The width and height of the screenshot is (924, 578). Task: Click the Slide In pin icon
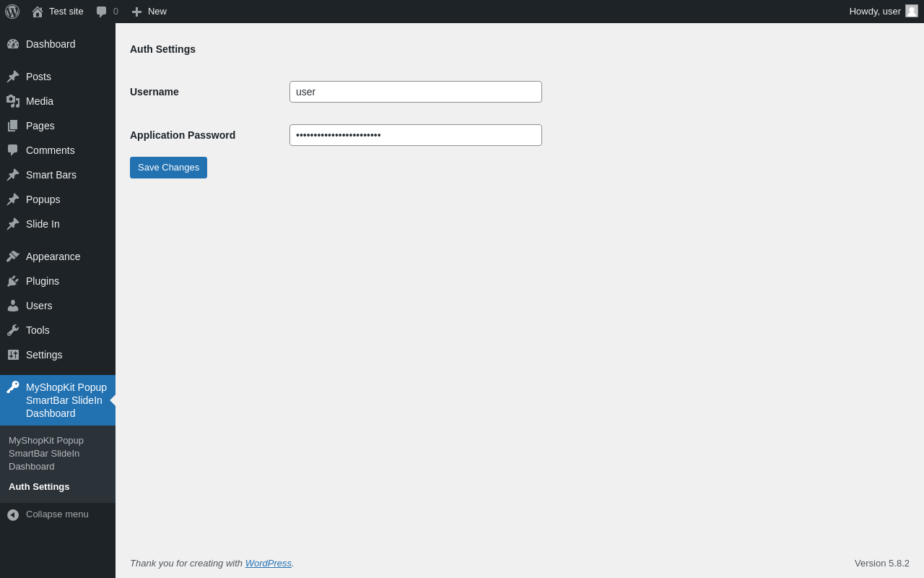tap(13, 224)
